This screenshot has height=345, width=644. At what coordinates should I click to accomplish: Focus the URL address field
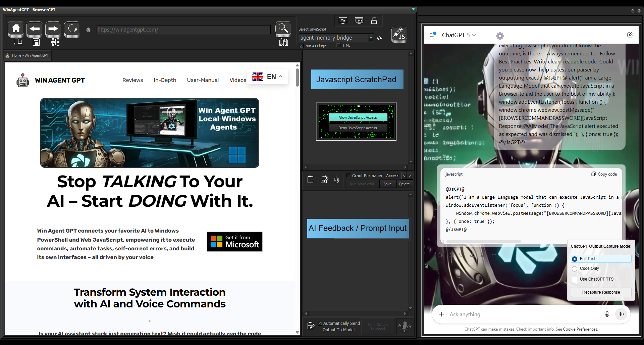[183, 30]
